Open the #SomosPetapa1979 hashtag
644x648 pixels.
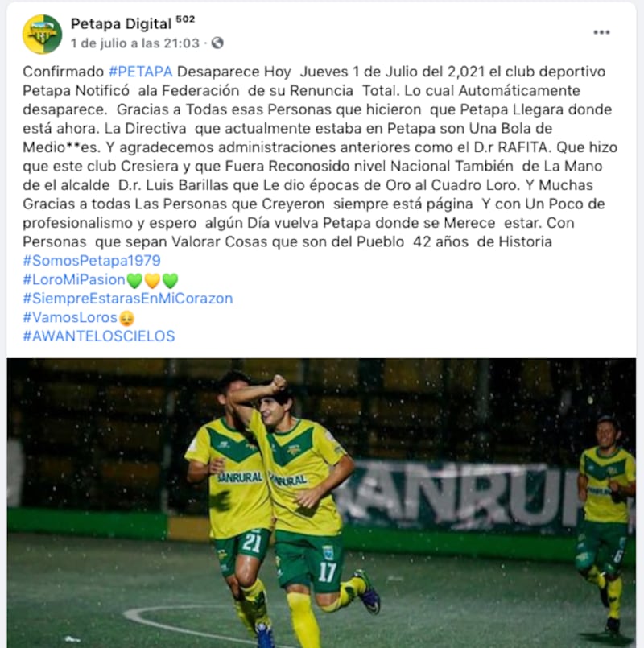[x=92, y=260]
